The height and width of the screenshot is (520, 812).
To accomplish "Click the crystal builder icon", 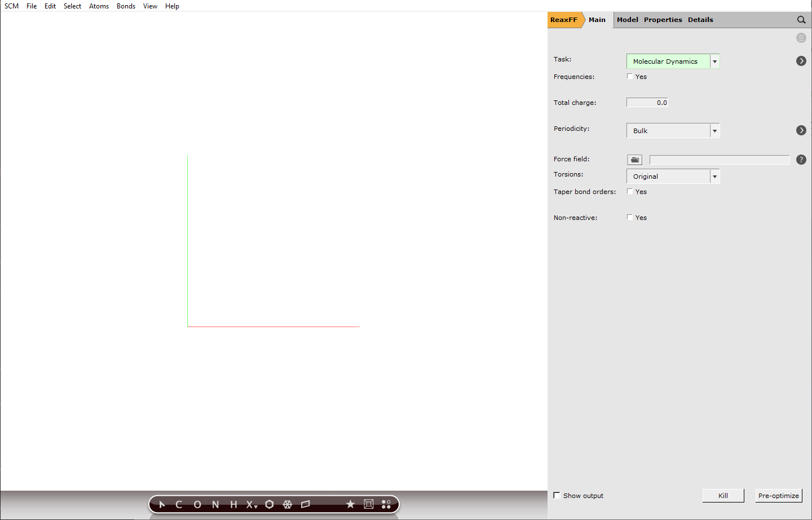I will (368, 504).
